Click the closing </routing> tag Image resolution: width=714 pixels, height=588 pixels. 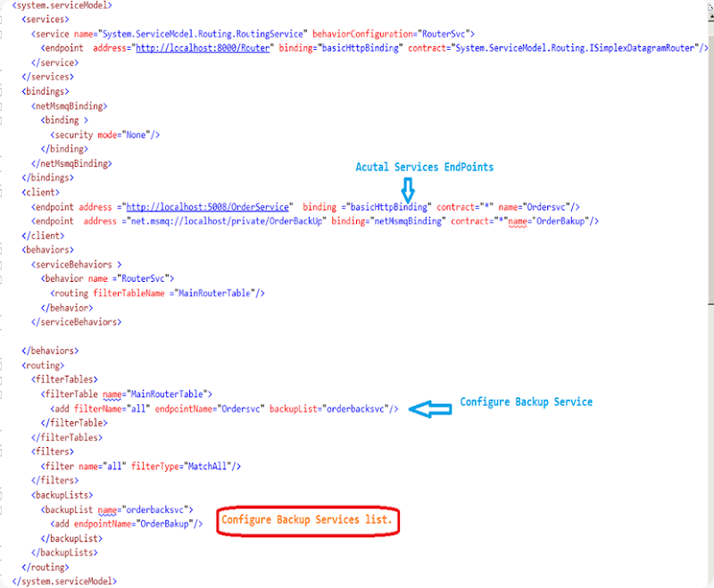(46, 567)
